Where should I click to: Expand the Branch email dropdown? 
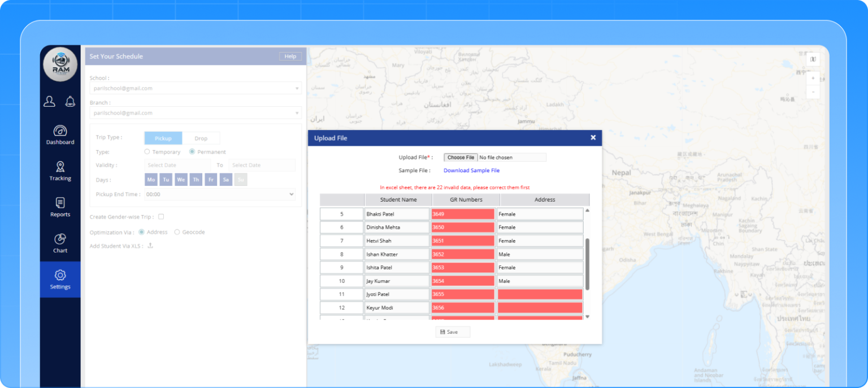pyautogui.click(x=196, y=113)
